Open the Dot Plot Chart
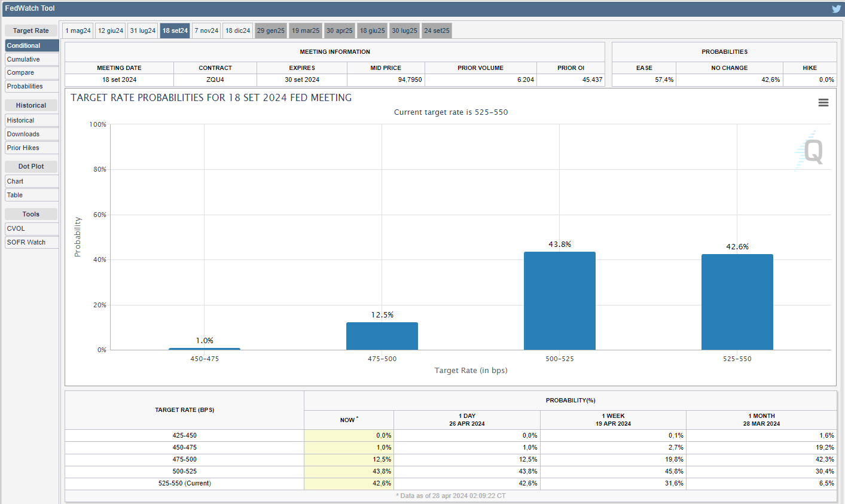 (32, 181)
